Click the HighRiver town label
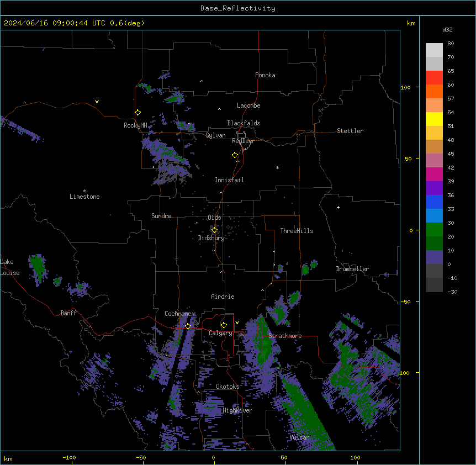 tap(237, 410)
